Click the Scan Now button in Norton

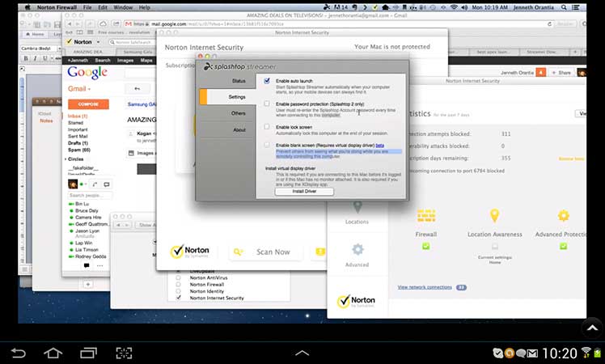pyautogui.click(x=264, y=252)
